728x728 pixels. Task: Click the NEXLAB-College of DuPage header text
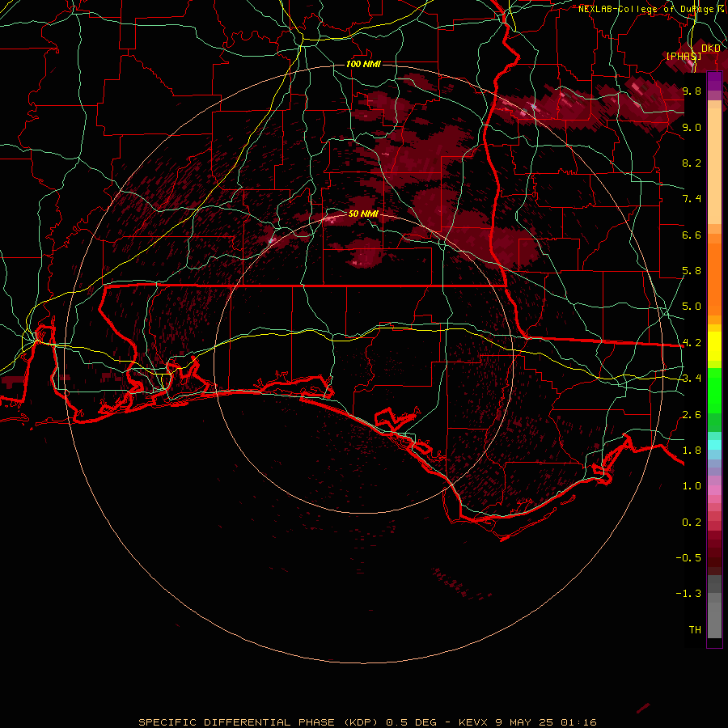(652, 9)
